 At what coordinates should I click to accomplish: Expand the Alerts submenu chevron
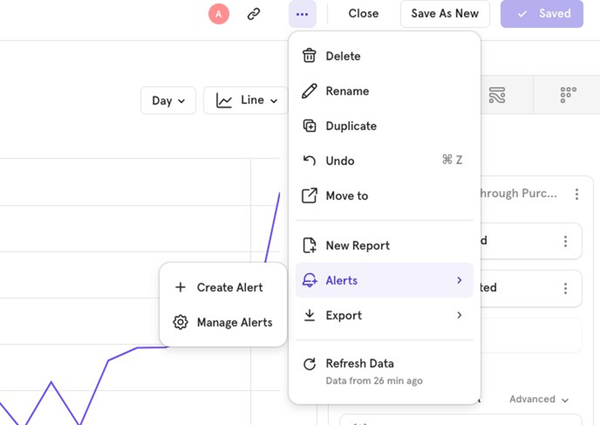pos(459,280)
